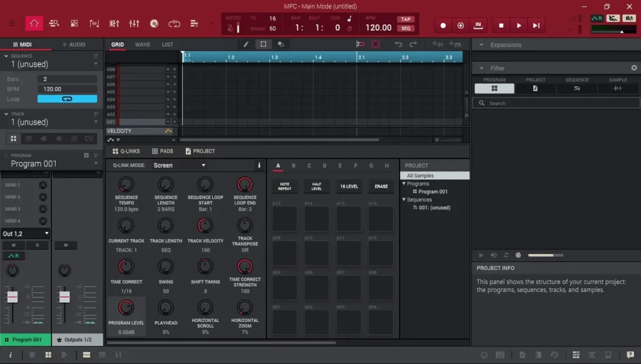Collapse the Expansions section

481,44
